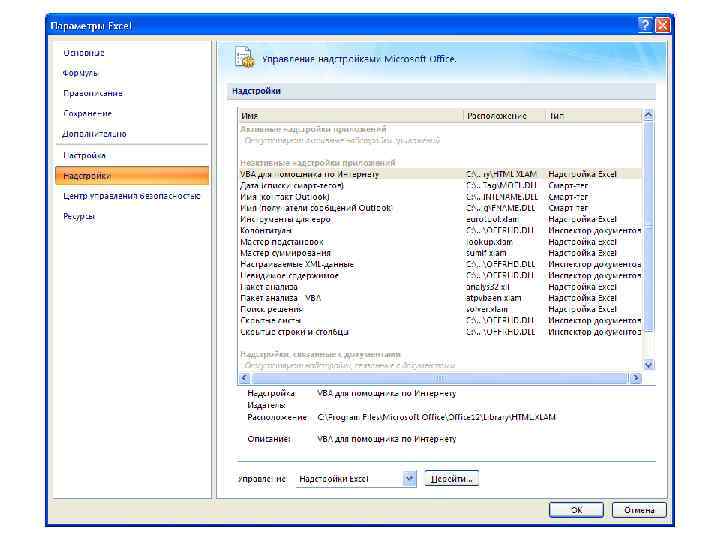Click the horizontal scroll left arrow
The height and width of the screenshot is (540, 720).
coord(244,378)
